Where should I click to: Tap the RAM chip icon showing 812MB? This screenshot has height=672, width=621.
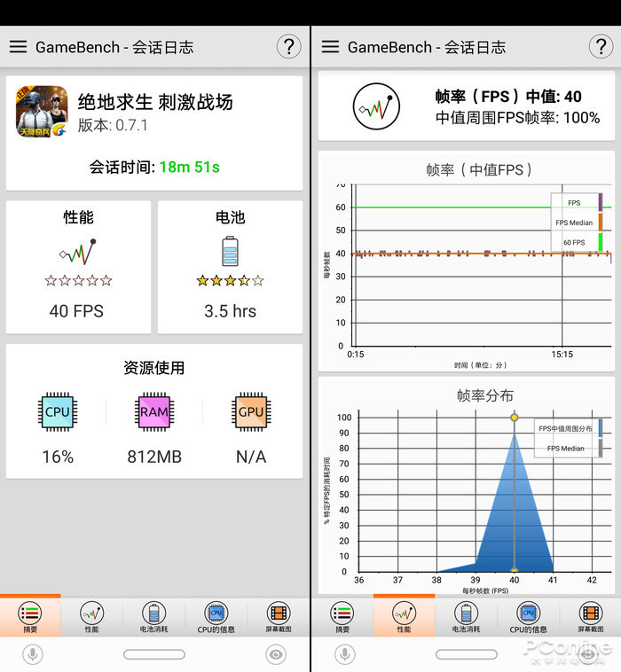click(154, 411)
